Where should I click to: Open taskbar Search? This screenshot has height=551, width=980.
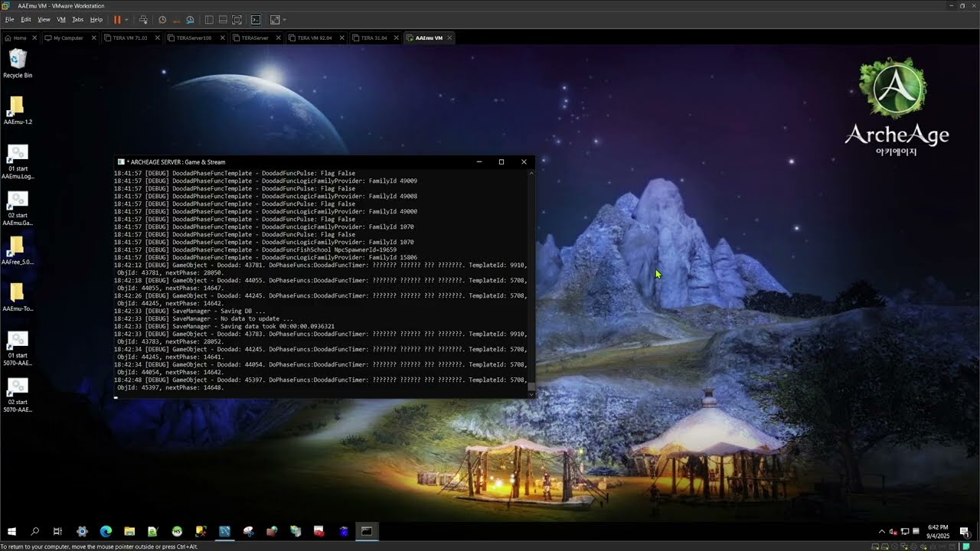(x=34, y=531)
